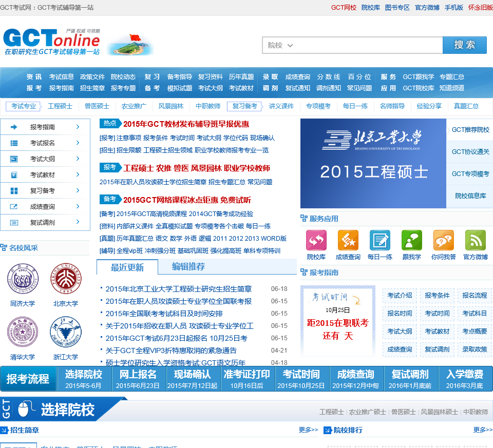Click the arrow icon beside 报考指南
The height and width of the screenshot is (448, 493).
pyautogui.click(x=14, y=127)
